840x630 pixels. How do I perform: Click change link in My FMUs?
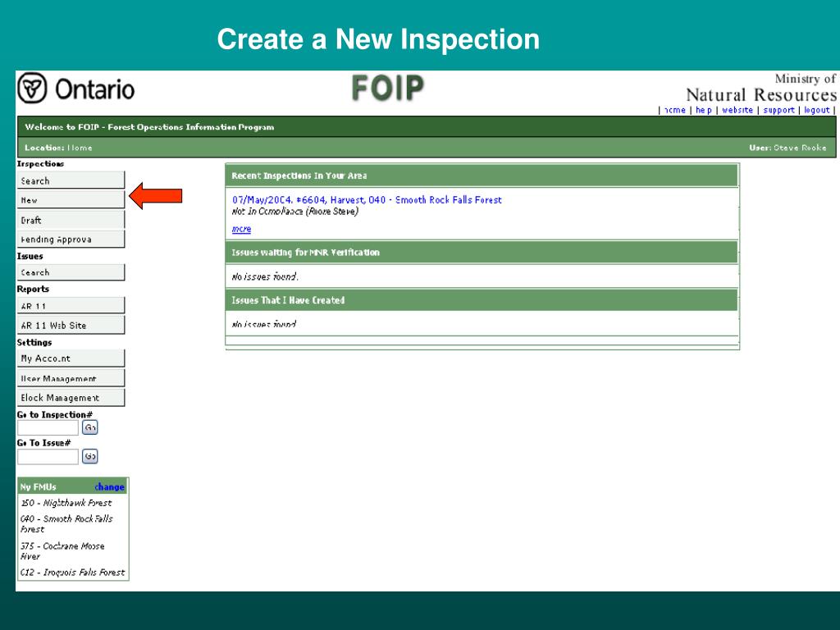pos(109,487)
